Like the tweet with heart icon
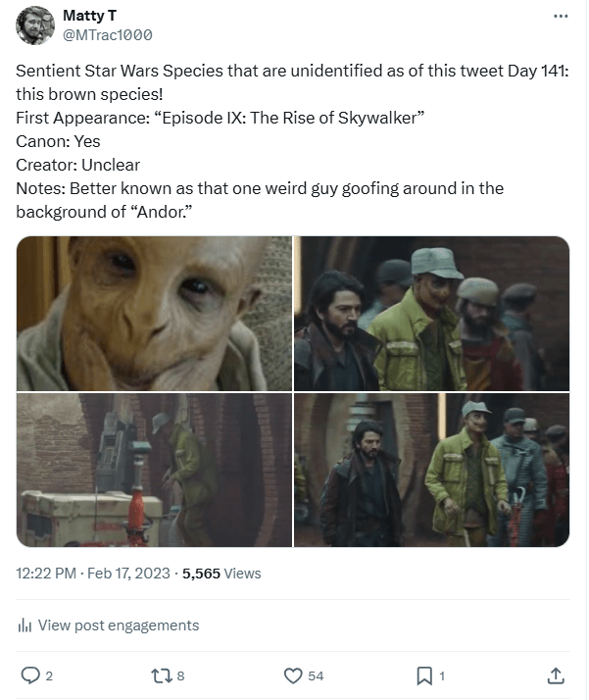The image size is (589, 700). (293, 675)
